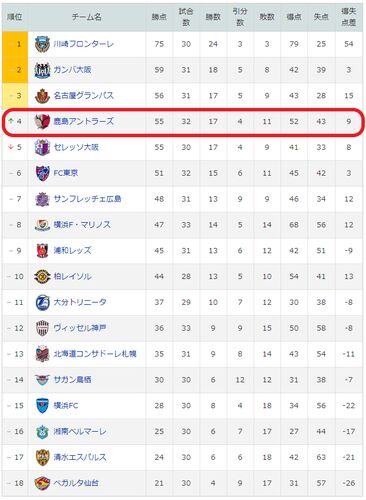The image size is (366, 500).
Task: Click the red down arrow beside rank 5
Action: pyautogui.click(x=11, y=147)
